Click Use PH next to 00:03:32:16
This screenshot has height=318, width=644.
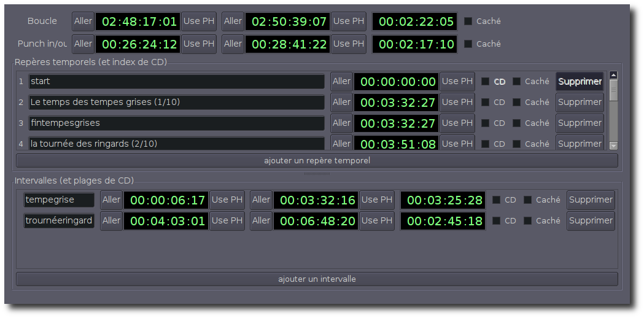pos(376,200)
